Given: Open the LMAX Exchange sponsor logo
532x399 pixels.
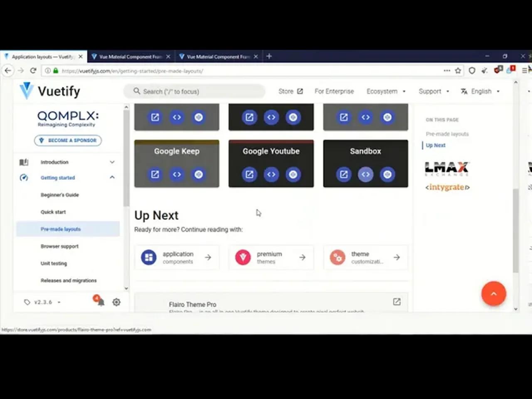Looking at the screenshot, I should (447, 169).
